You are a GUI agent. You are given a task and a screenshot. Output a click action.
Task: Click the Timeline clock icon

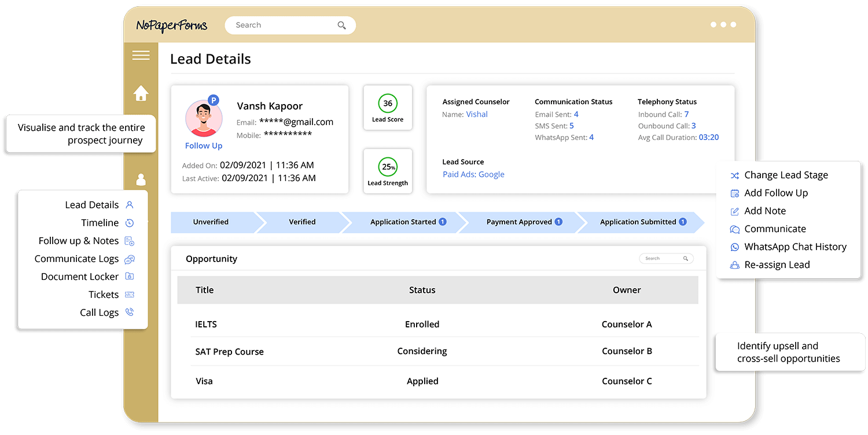point(130,223)
